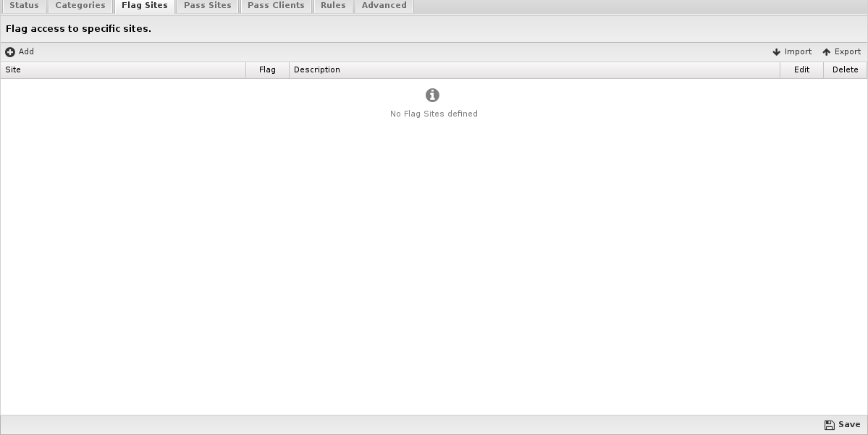Open the Status tab
This screenshot has width=868, height=435.
click(25, 6)
